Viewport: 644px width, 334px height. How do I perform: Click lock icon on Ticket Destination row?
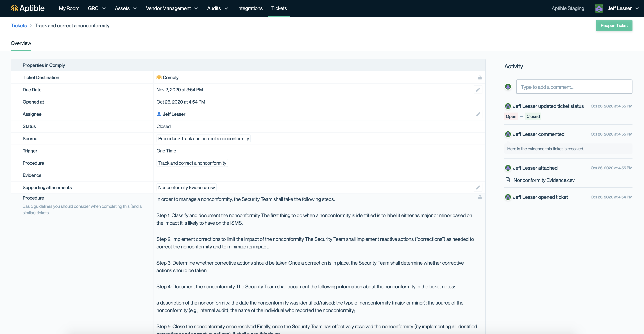click(480, 78)
